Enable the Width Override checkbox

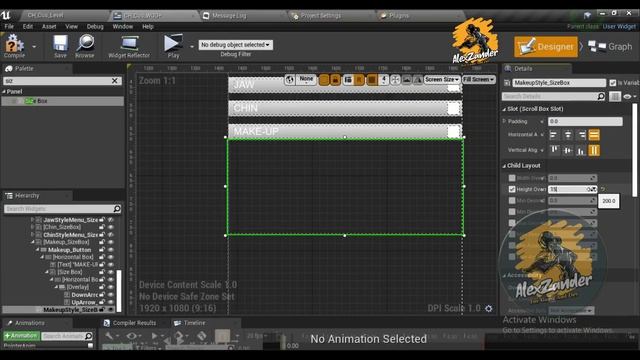[x=512, y=178]
